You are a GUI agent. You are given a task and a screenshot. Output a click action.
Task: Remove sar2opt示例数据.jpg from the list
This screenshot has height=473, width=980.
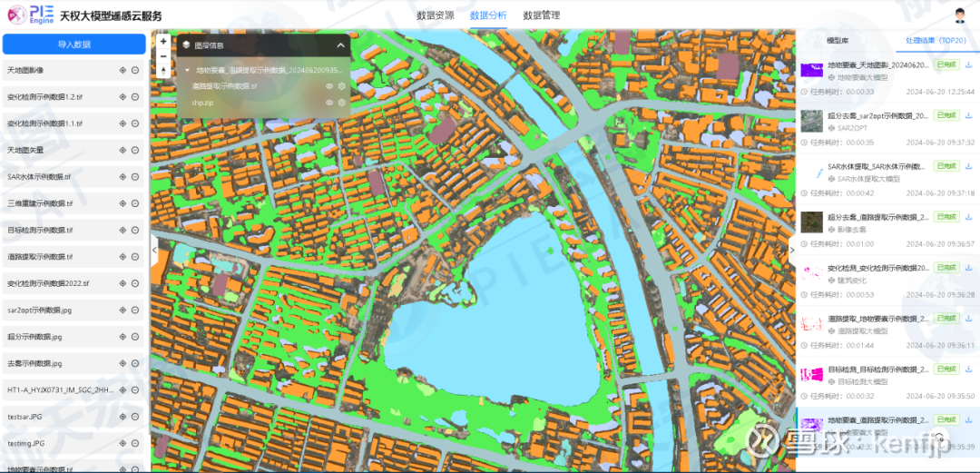click(x=134, y=310)
